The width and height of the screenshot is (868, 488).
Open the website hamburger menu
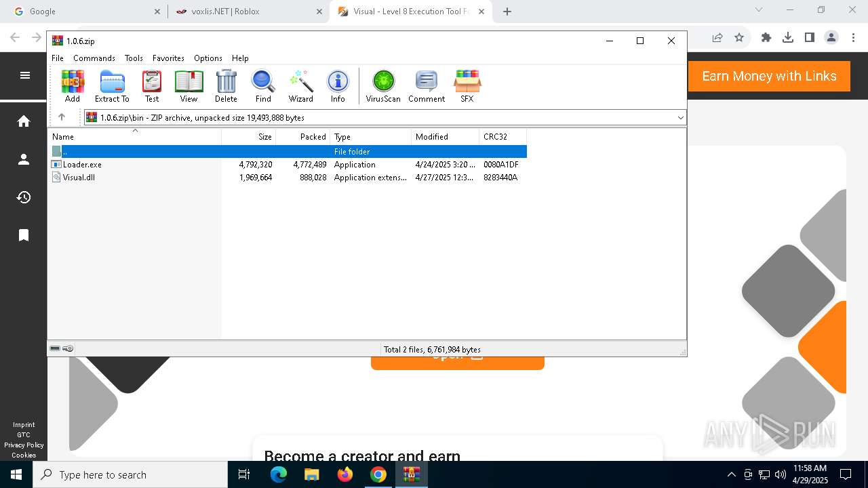[25, 75]
